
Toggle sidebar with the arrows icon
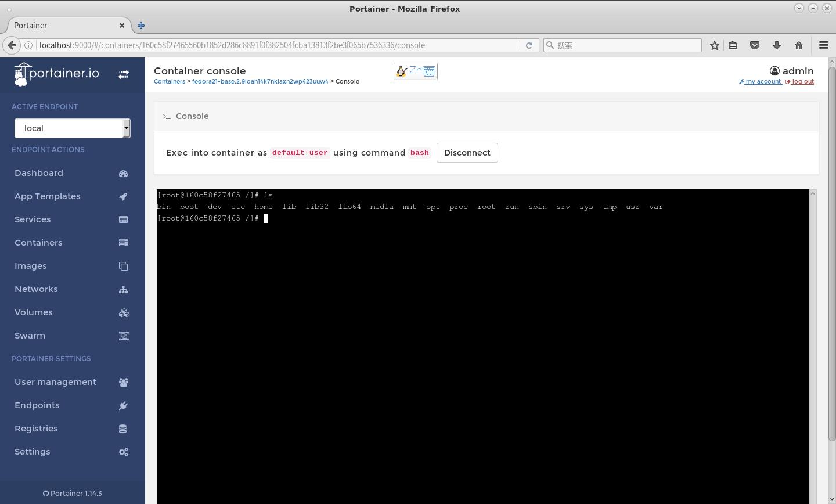coord(124,74)
